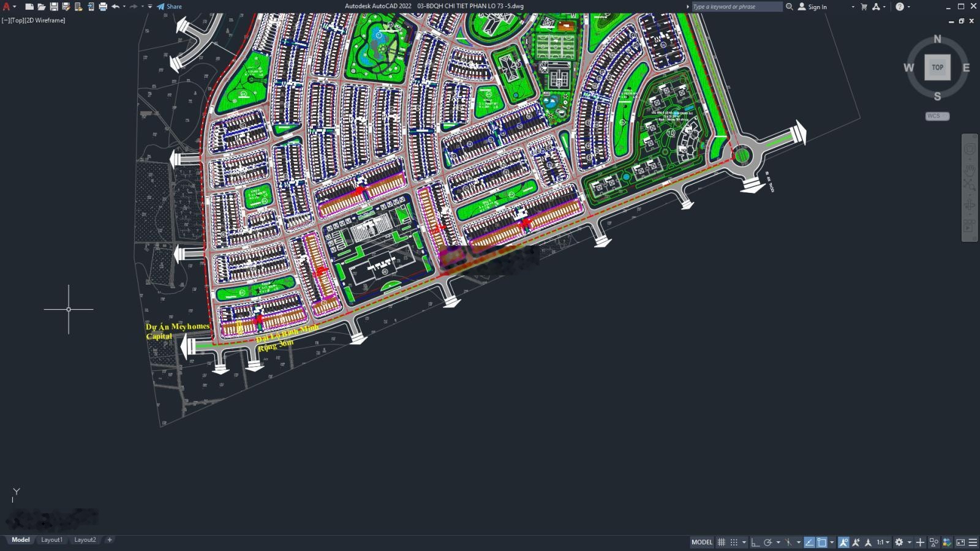Click the Undo arrow icon

tap(115, 7)
